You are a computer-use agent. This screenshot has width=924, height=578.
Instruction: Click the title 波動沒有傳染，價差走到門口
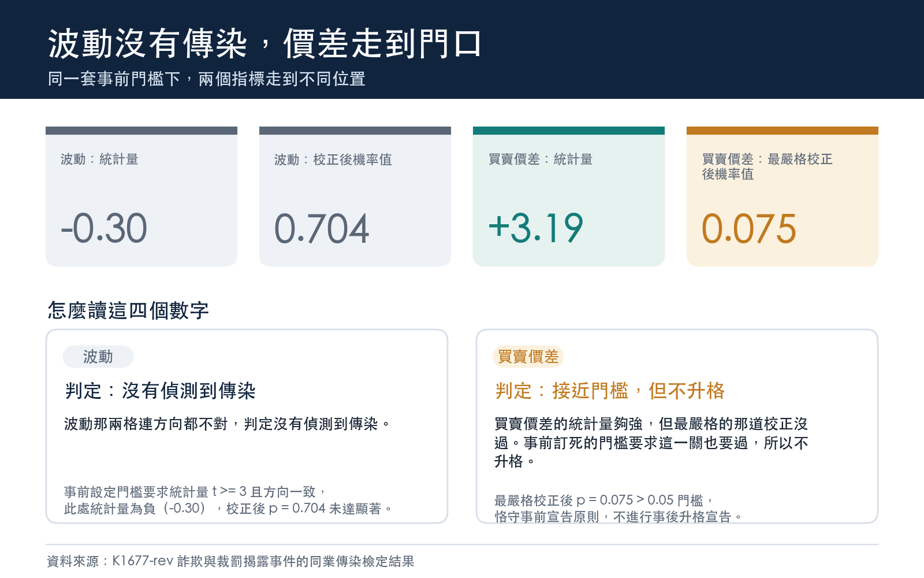click(x=264, y=44)
